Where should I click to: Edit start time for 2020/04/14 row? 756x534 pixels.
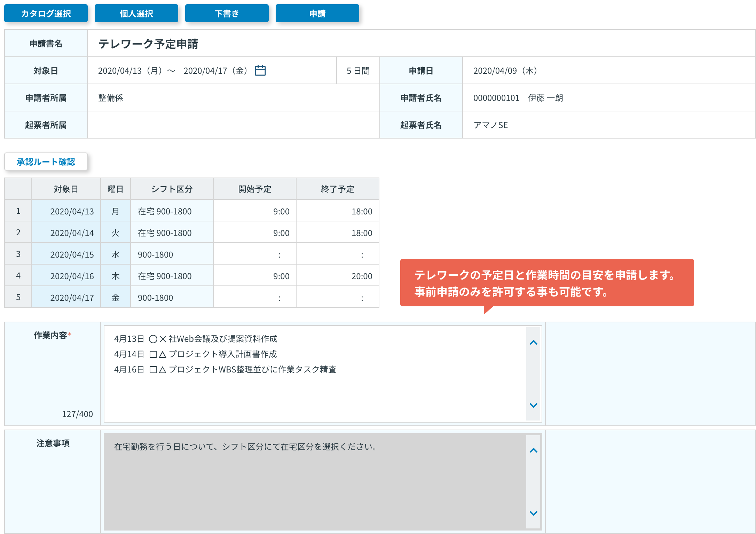click(x=255, y=233)
